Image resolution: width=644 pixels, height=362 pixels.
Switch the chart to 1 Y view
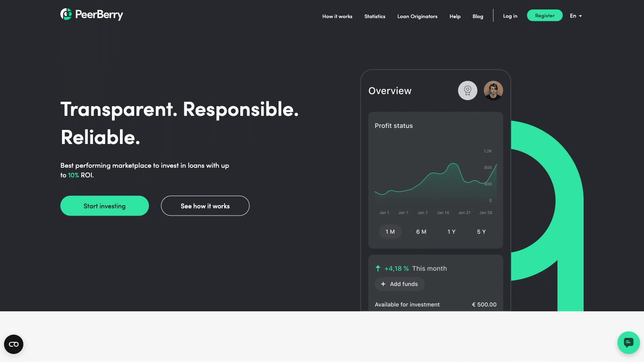(451, 232)
